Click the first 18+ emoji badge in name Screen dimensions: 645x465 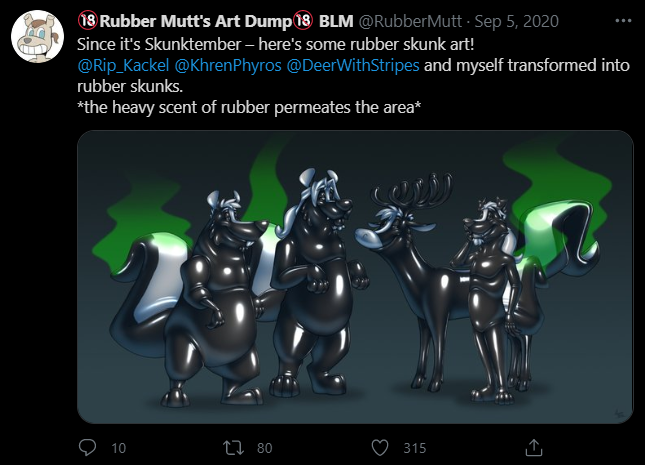click(88, 20)
